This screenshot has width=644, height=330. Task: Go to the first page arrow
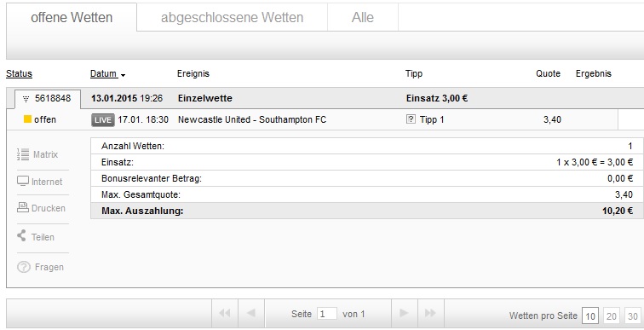tap(225, 314)
